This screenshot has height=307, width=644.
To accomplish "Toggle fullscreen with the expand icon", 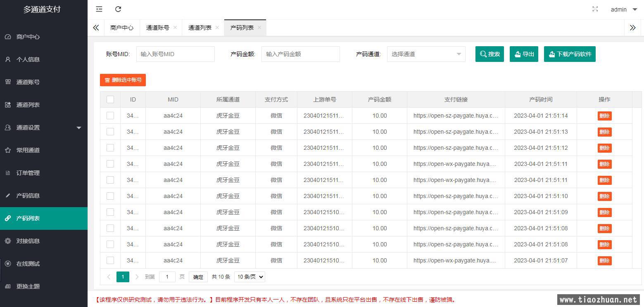I will (595, 9).
